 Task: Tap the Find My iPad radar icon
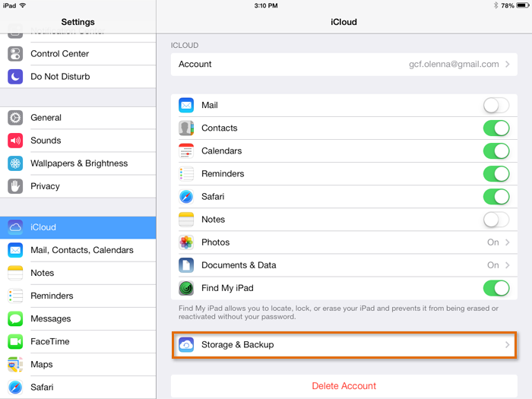click(x=186, y=288)
